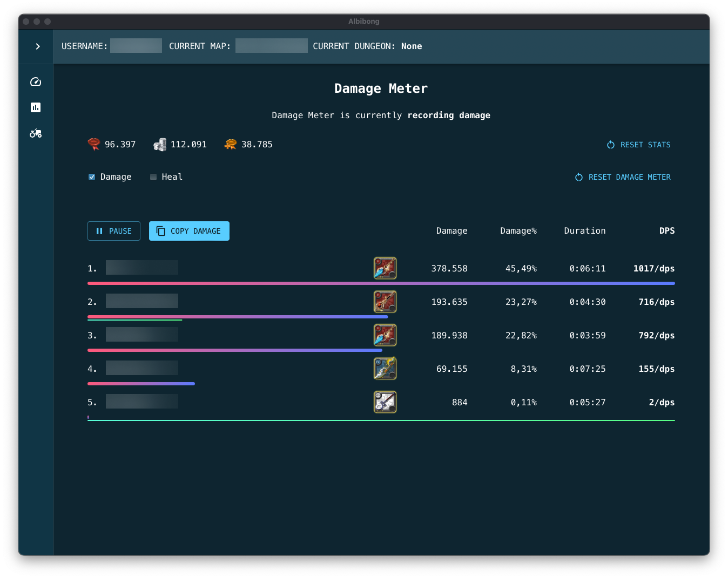Click the blurred current map value
Viewport: 728px width, 578px height.
point(272,46)
